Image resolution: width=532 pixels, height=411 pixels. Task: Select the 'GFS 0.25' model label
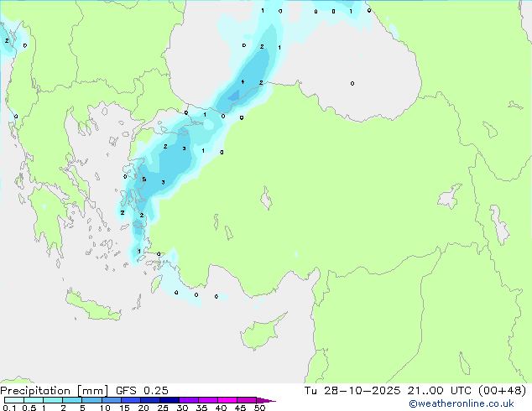[142, 391]
